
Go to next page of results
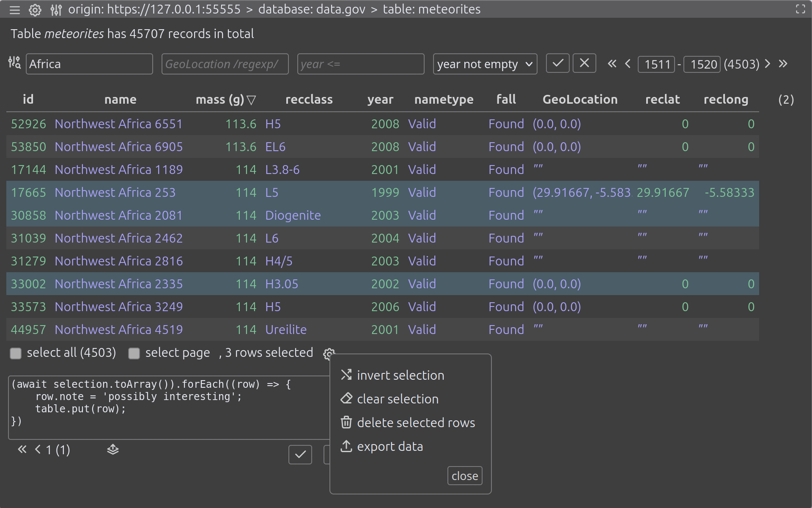768,64
